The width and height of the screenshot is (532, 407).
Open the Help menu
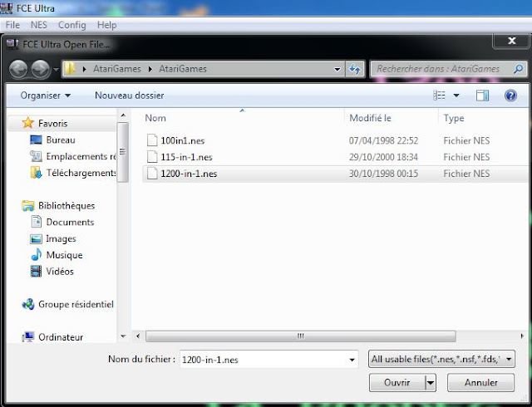click(106, 25)
